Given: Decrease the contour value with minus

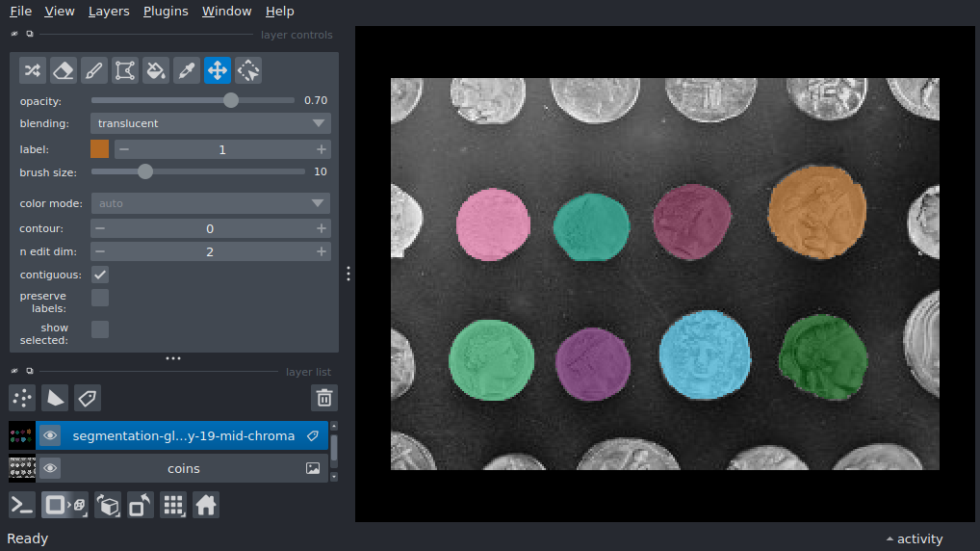Looking at the screenshot, I should click(x=100, y=229).
